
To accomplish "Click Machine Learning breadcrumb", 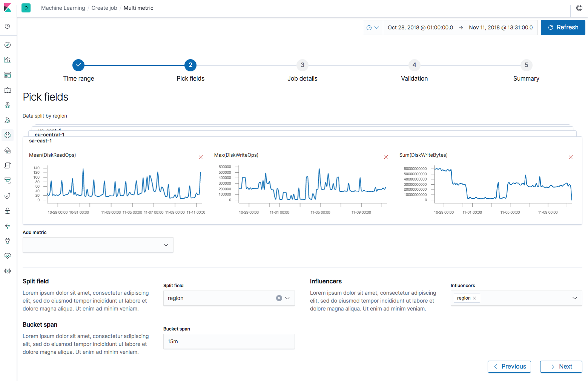I will [63, 8].
